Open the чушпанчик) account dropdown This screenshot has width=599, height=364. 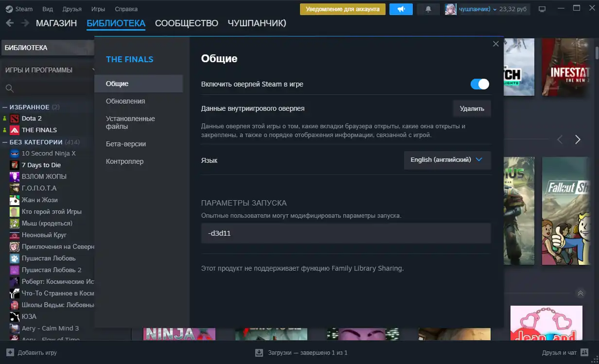(x=478, y=9)
